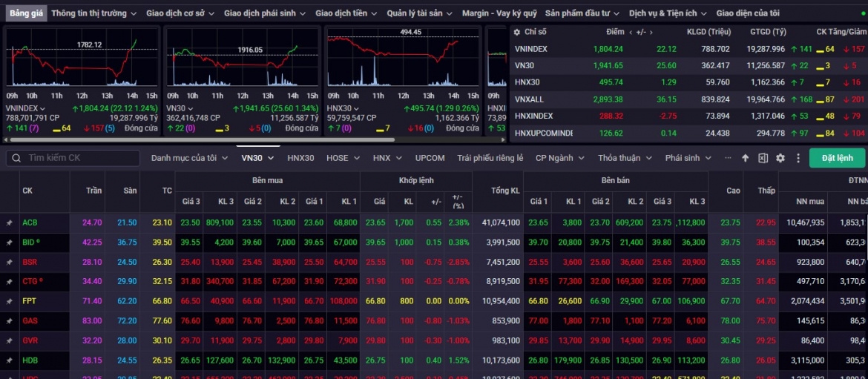Open the CP Ngành dropdown
Image resolution: width=868 pixels, height=379 pixels.
pyautogui.click(x=559, y=158)
